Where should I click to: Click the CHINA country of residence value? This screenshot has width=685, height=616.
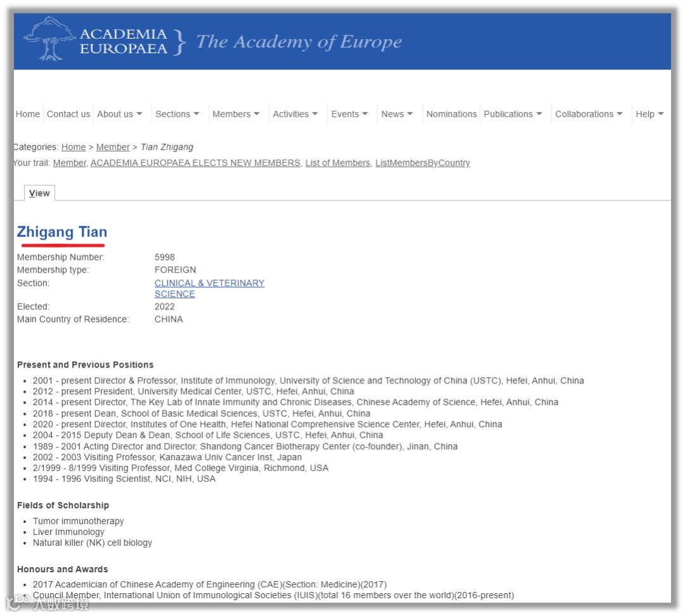coord(169,319)
